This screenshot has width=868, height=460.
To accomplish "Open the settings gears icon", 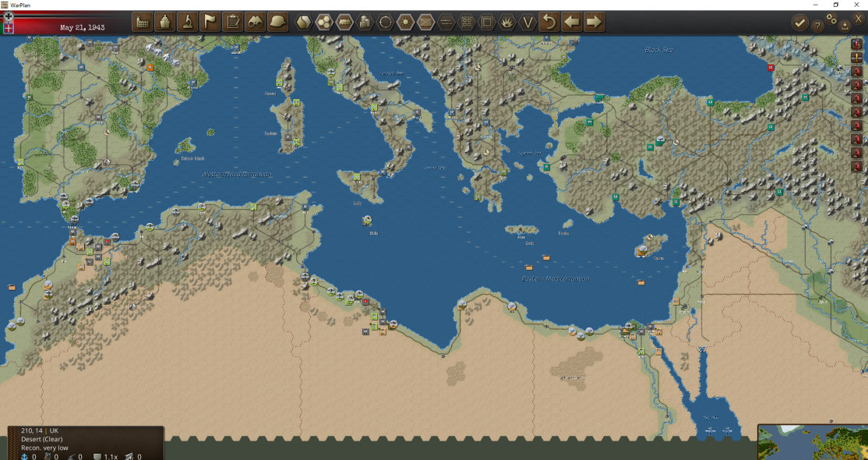I will click(x=831, y=19).
